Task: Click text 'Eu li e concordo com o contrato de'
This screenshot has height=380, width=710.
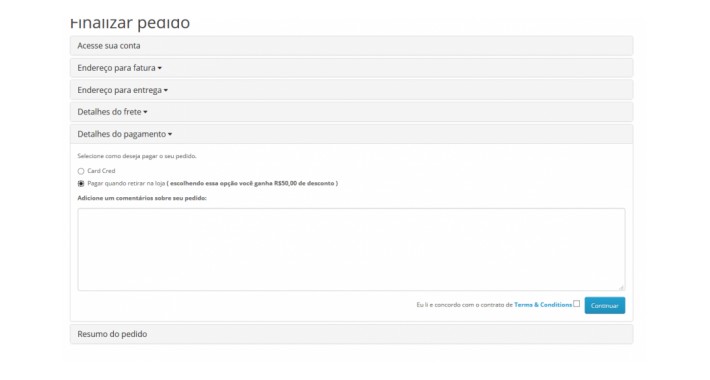Action: (465, 305)
